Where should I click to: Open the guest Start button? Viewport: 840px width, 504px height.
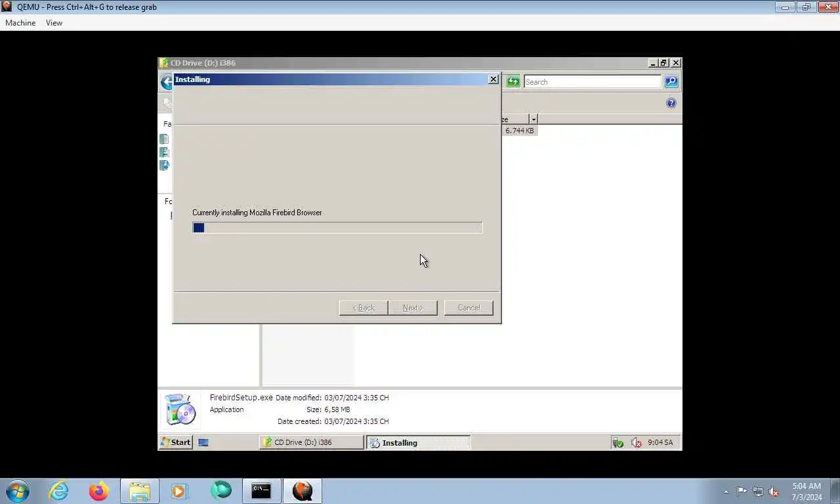pos(176,442)
